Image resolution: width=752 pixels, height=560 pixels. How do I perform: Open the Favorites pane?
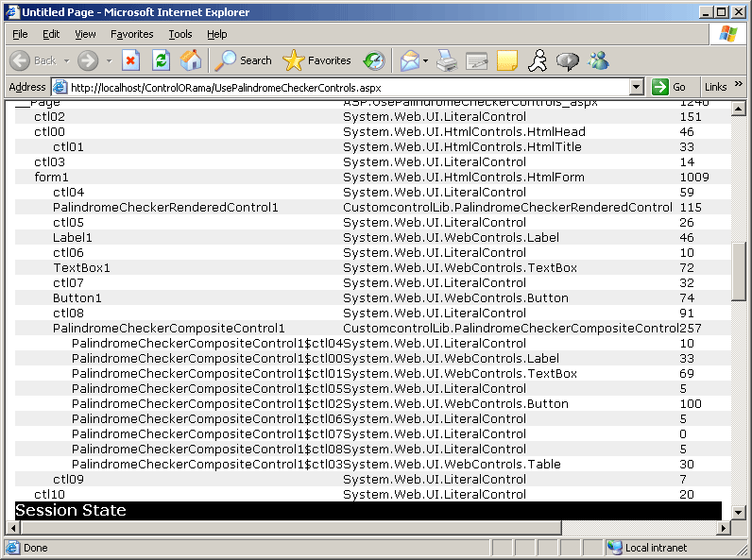pyautogui.click(x=317, y=60)
